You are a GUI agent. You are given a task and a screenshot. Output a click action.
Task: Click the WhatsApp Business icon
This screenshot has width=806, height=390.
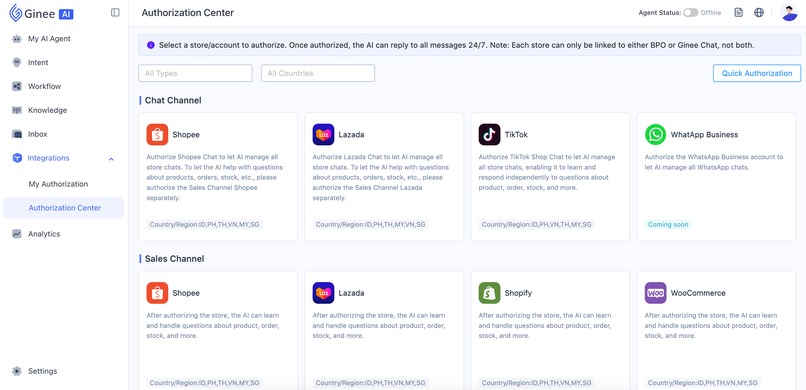655,135
